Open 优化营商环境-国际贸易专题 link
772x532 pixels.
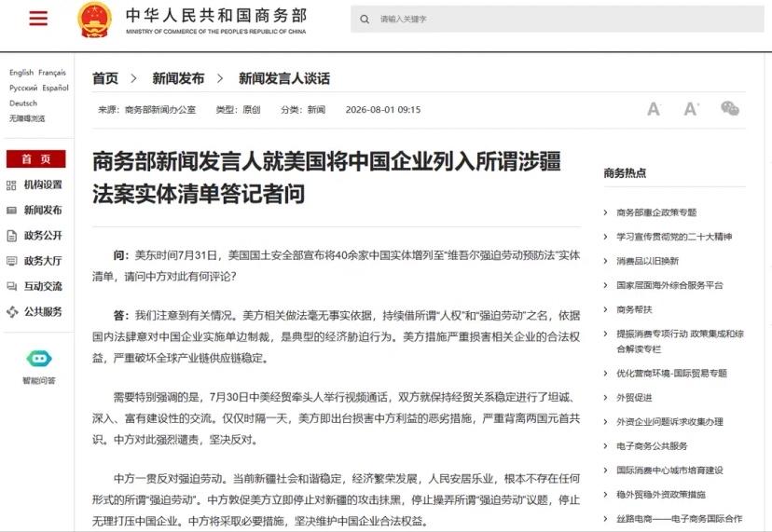coord(671,373)
